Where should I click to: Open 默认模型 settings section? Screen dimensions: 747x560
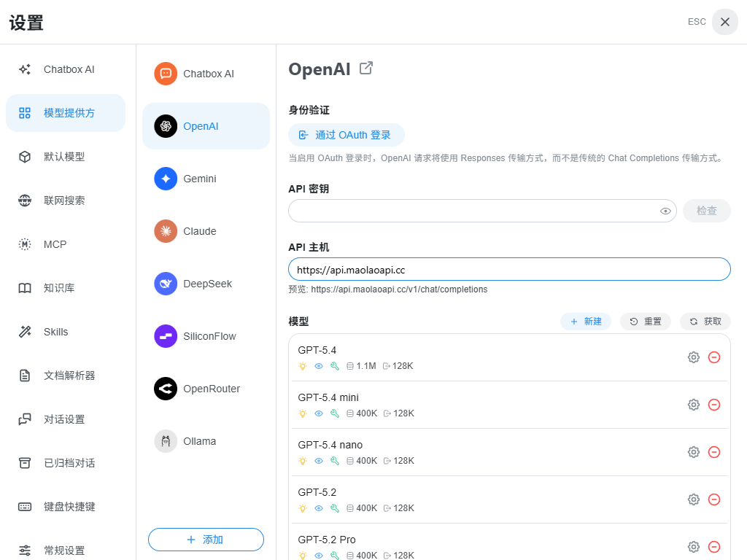click(65, 157)
